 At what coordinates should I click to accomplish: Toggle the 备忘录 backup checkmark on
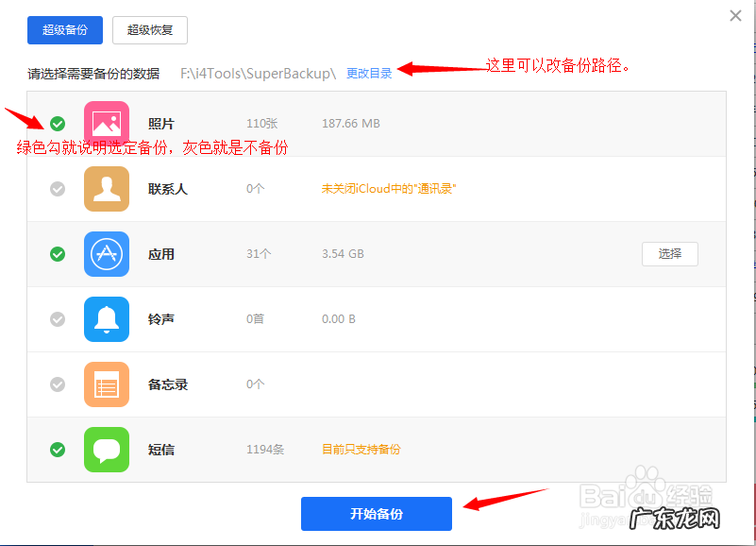[57, 384]
